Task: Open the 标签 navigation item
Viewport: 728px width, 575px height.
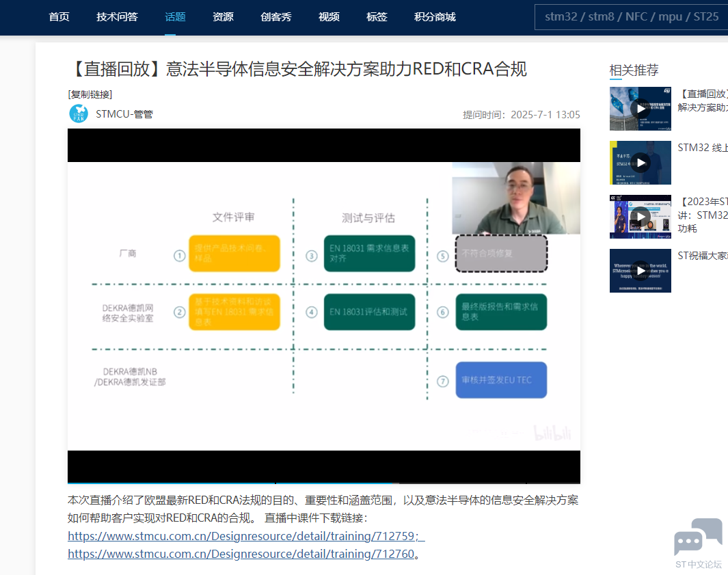Action: 377,16
